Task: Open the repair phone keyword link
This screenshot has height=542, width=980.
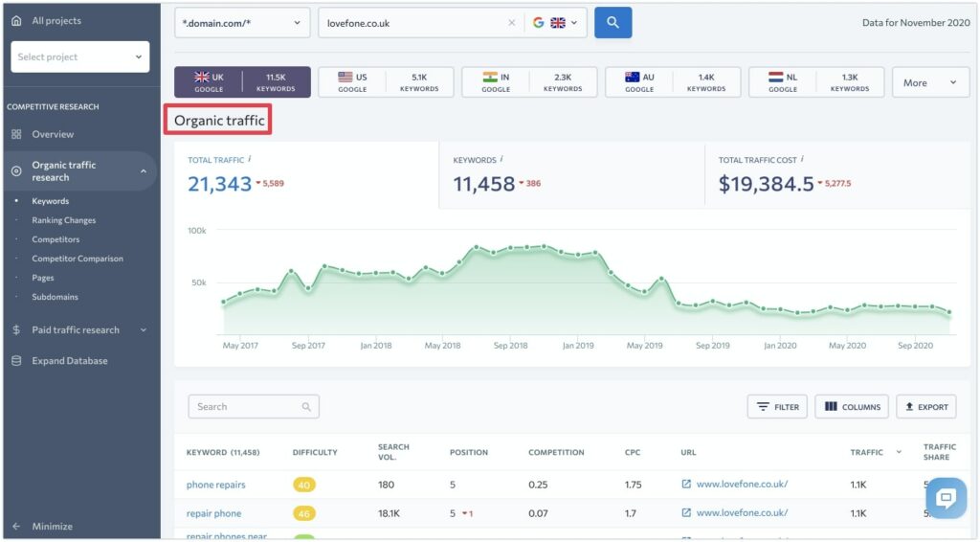Action: coord(213,514)
